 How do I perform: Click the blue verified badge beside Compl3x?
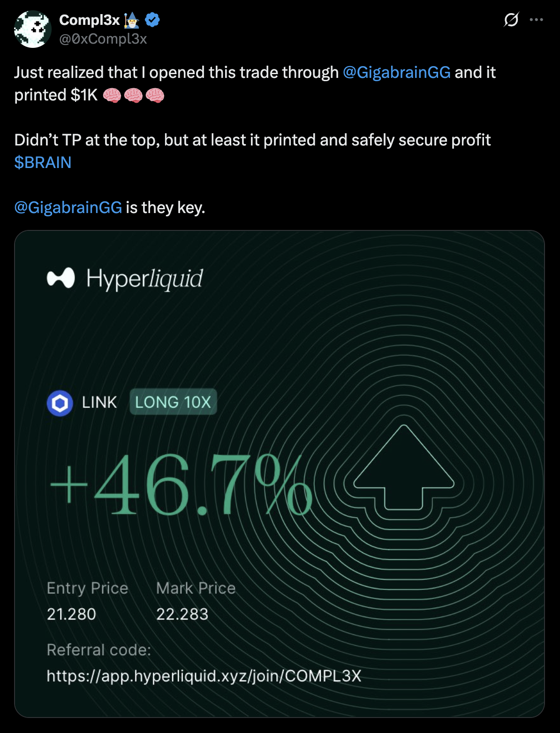click(x=151, y=19)
